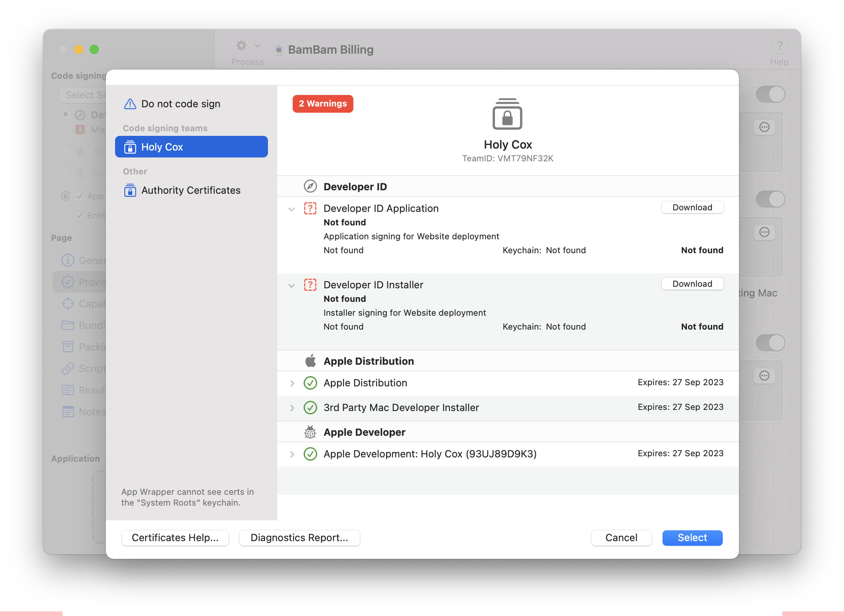Click the TeamID: VMT79NF32K text

pyautogui.click(x=508, y=158)
